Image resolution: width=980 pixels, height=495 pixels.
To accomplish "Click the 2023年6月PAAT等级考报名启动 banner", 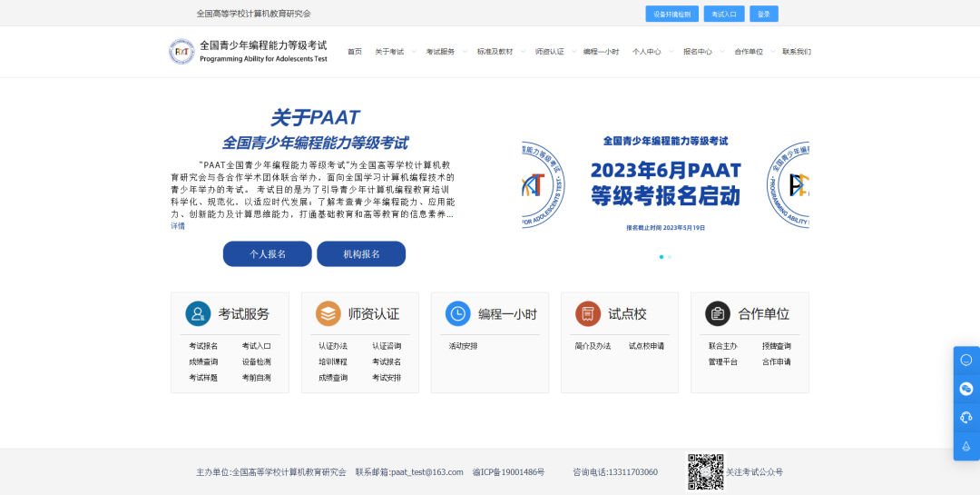I will click(x=666, y=184).
